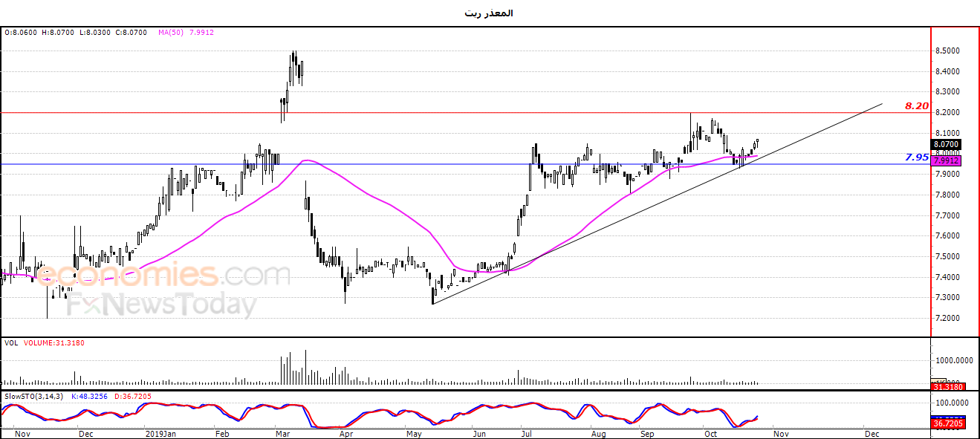980x439 pixels.
Task: Click the "Jun" date axis label
Action: [x=479, y=433]
